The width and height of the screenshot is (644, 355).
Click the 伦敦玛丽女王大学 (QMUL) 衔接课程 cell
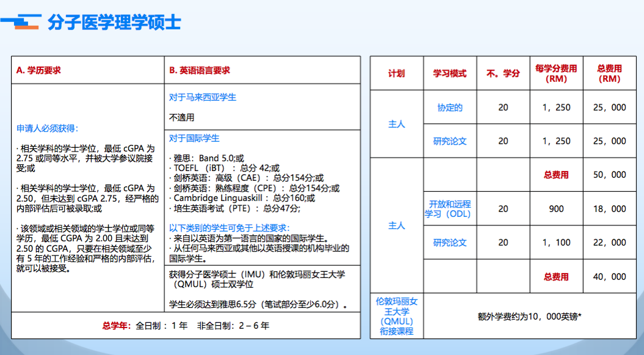pyautogui.click(x=396, y=316)
